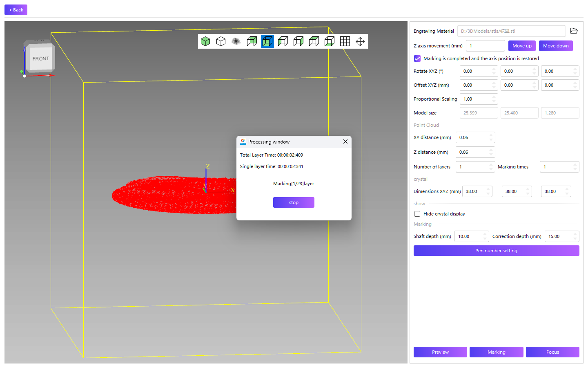Select the point cloud display icon
Viewport: 588px width, 368px height.
pos(236,41)
